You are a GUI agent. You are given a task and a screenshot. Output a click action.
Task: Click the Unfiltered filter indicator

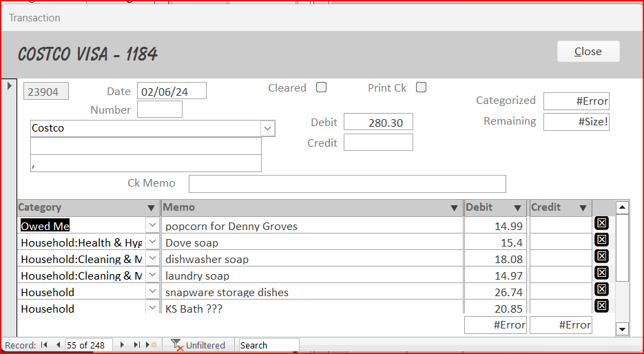[198, 345]
